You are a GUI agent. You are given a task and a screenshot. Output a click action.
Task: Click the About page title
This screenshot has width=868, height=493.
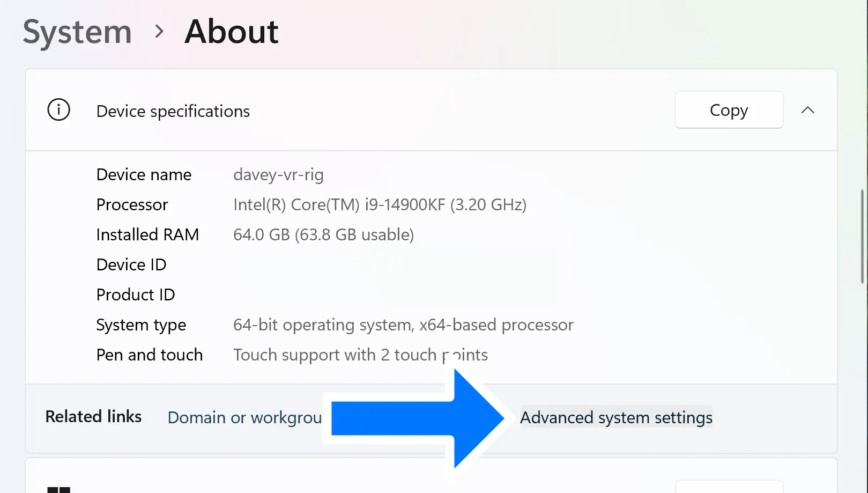click(231, 32)
